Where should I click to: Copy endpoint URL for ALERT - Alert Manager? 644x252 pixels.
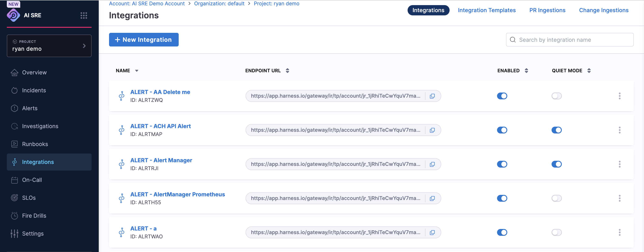click(432, 164)
